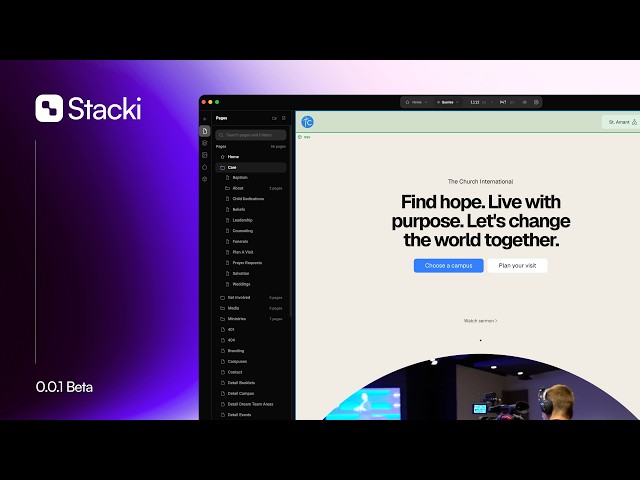Click The Church International text
The height and width of the screenshot is (480, 640).
coord(480,182)
